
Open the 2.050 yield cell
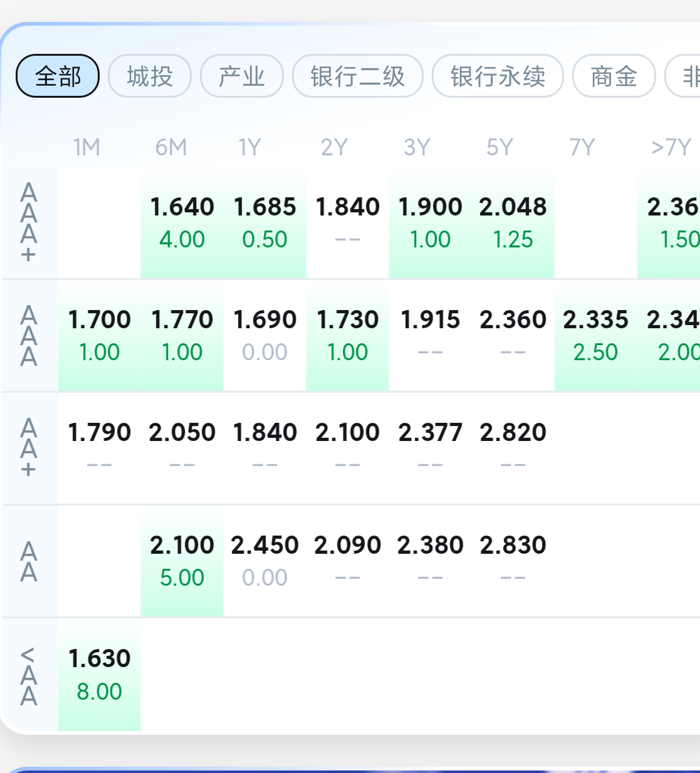click(x=182, y=449)
